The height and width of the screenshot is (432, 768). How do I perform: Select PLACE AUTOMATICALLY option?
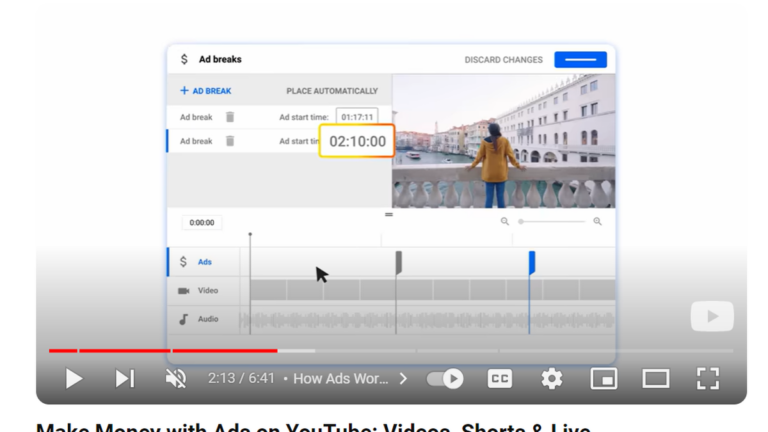(x=332, y=91)
